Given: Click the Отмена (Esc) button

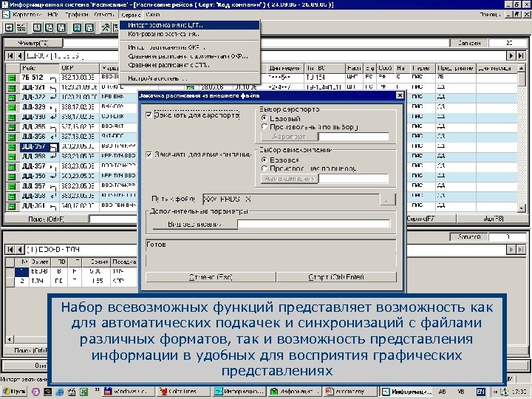Looking at the screenshot, I should pyautogui.click(x=211, y=277).
